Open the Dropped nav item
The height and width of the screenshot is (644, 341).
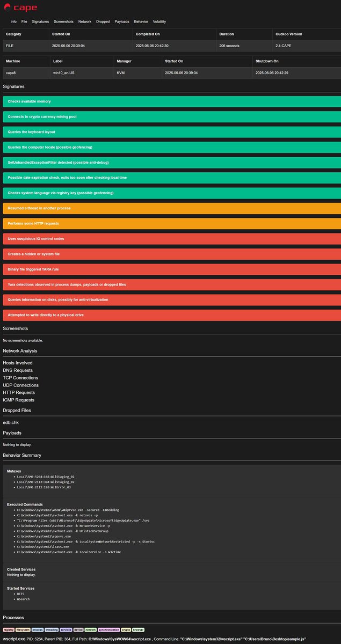[103, 21]
